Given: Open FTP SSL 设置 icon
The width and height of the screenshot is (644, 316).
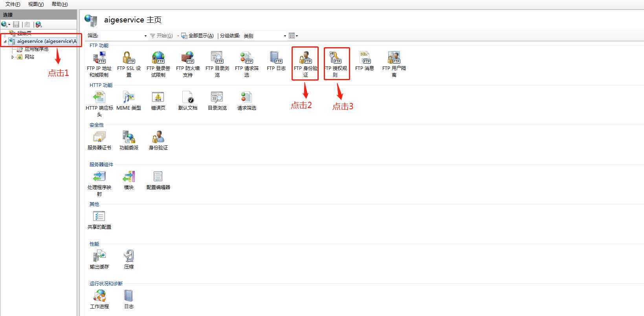Looking at the screenshot, I should click(x=128, y=64).
